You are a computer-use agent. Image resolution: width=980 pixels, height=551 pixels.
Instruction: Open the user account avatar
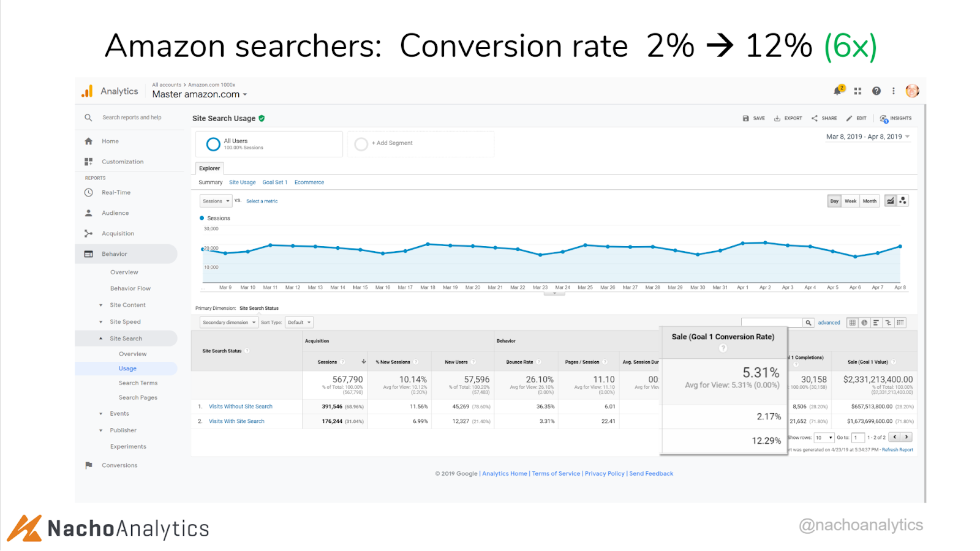[912, 91]
